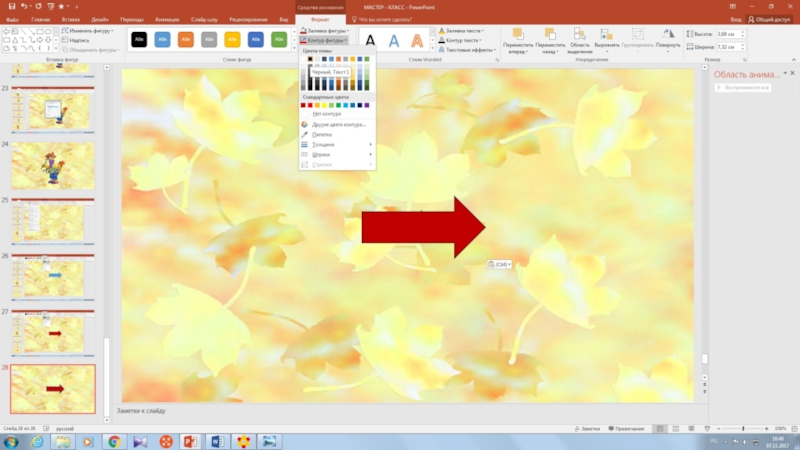The width and height of the screenshot is (800, 450).
Task: Collapse the Контур фигуры dropdown
Action: pos(324,40)
